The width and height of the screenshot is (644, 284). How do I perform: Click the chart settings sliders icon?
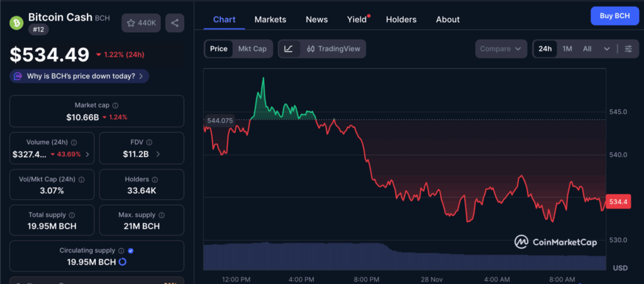click(x=628, y=49)
